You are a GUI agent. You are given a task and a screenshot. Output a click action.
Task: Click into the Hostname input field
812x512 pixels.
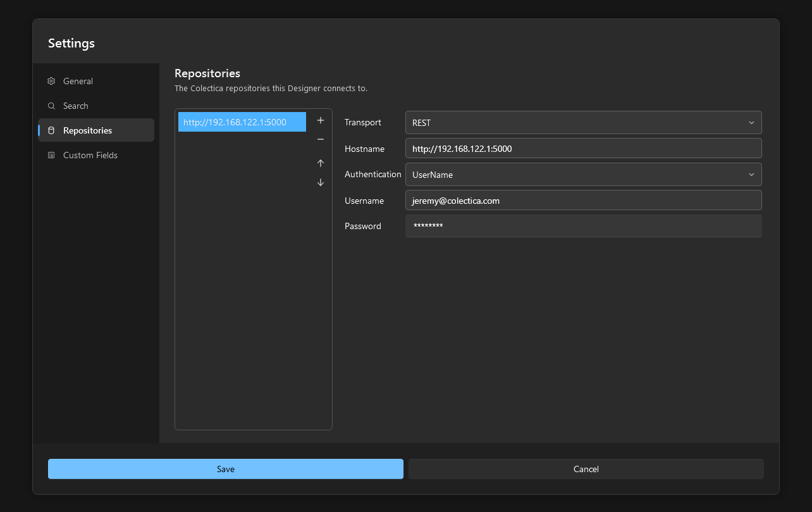point(584,149)
